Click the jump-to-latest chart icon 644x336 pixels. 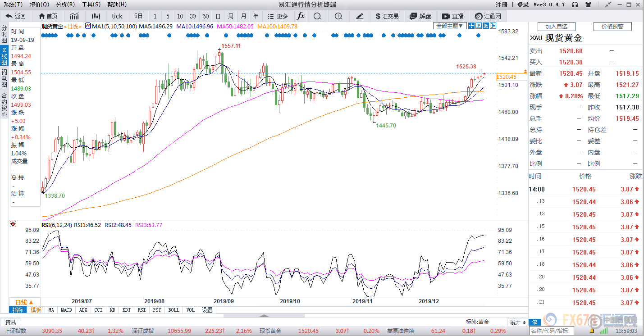click(485, 26)
